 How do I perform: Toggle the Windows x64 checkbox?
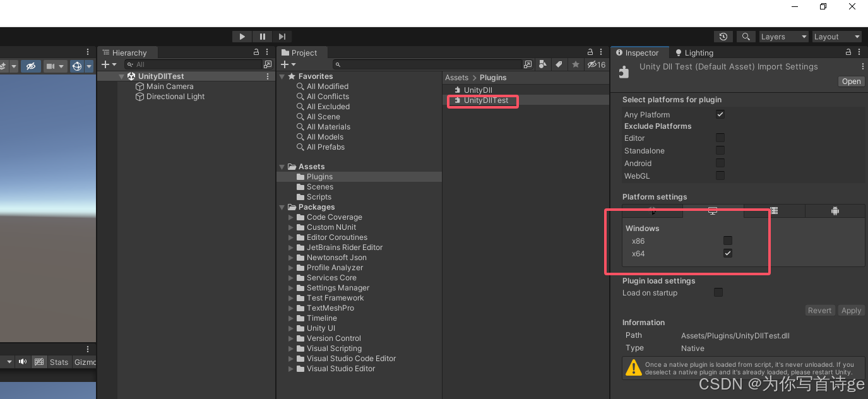[x=728, y=253]
